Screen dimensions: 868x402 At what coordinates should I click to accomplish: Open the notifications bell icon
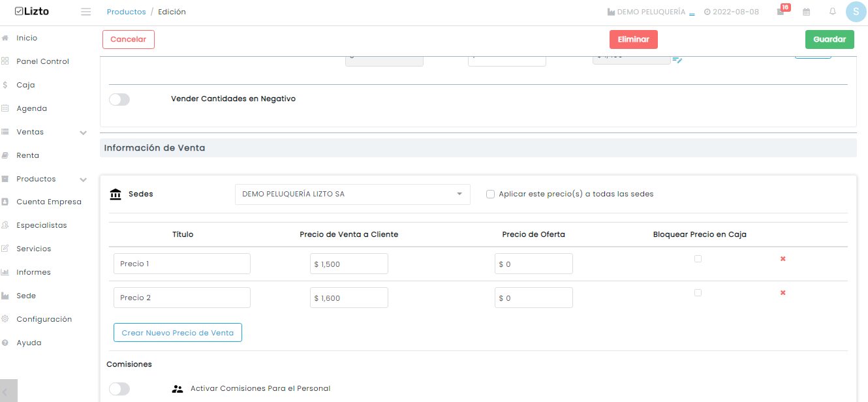[833, 12]
